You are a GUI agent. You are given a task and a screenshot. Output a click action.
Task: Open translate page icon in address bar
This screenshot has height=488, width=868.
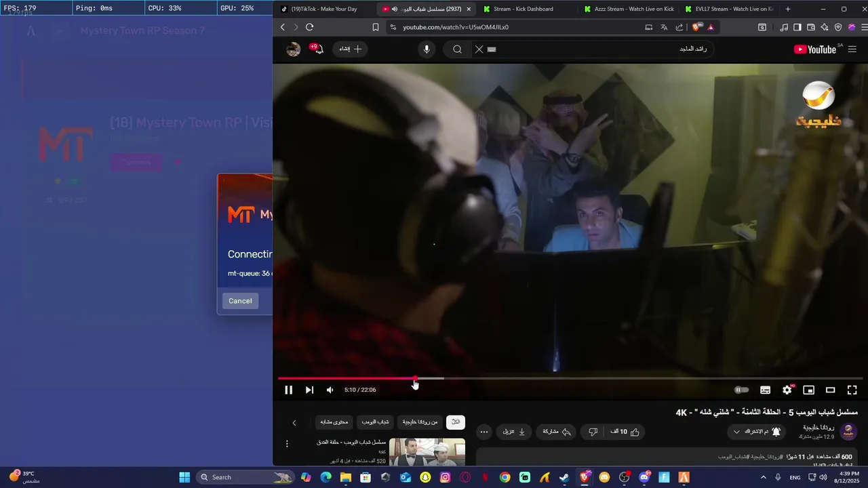(x=664, y=27)
